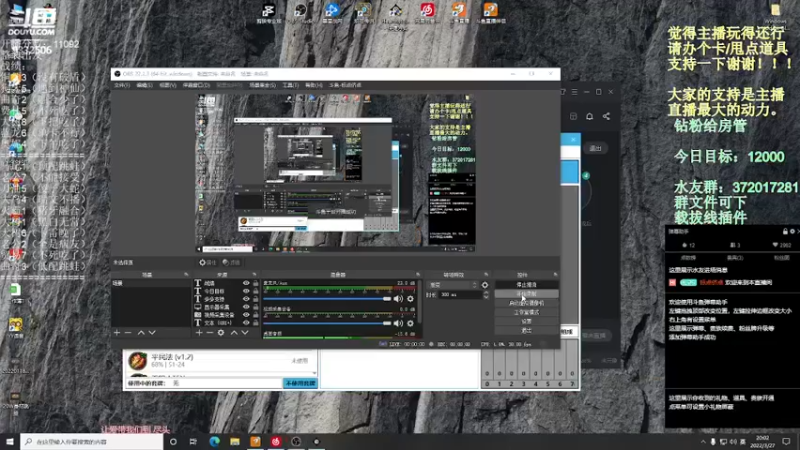Open the 帮助(H) menu in OBS
800x450 pixels.
[314, 85]
